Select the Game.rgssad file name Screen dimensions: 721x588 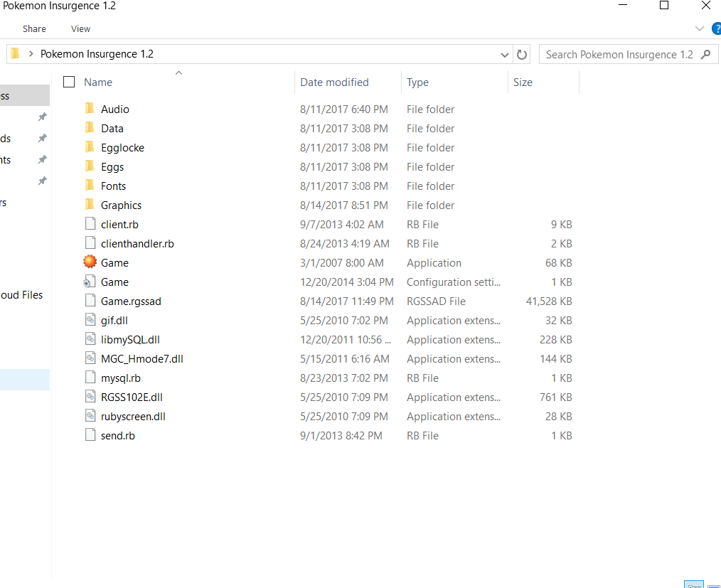pyautogui.click(x=131, y=301)
